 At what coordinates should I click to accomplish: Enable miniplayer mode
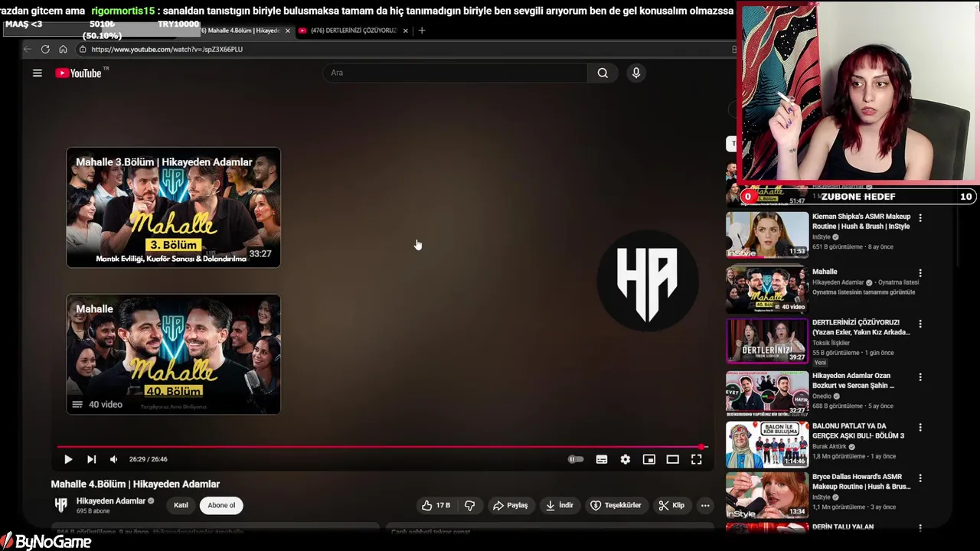pyautogui.click(x=649, y=459)
